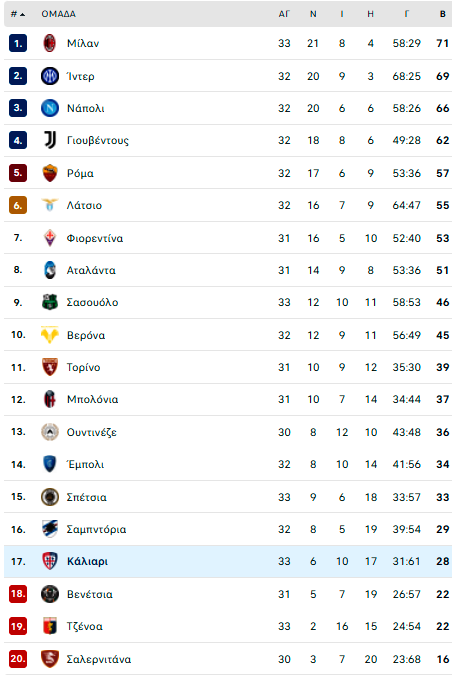Sort by the ΑΓ matches column header
Viewport: 452px width, 677px height.
point(284,14)
